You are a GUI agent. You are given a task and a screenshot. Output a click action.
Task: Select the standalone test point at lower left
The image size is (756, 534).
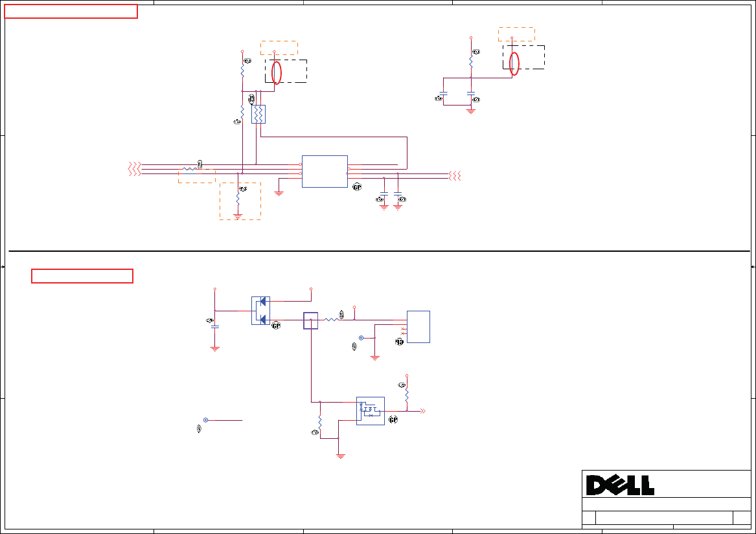206,420
